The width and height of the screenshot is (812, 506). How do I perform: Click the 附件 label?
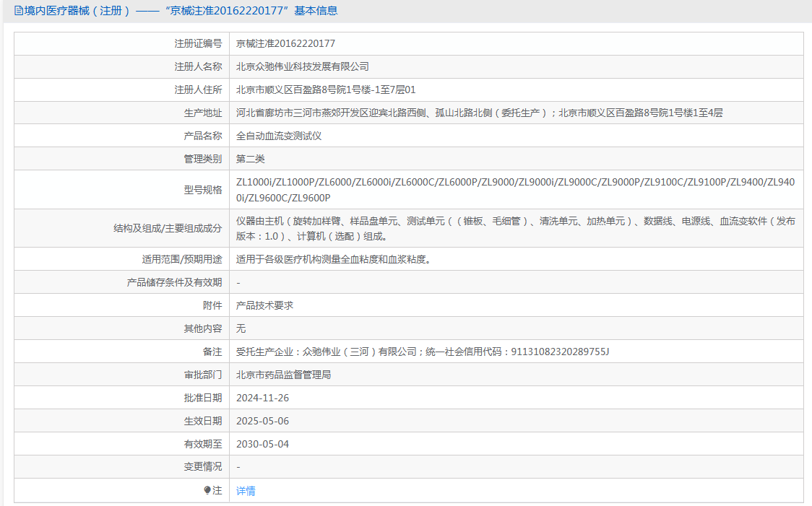point(212,305)
